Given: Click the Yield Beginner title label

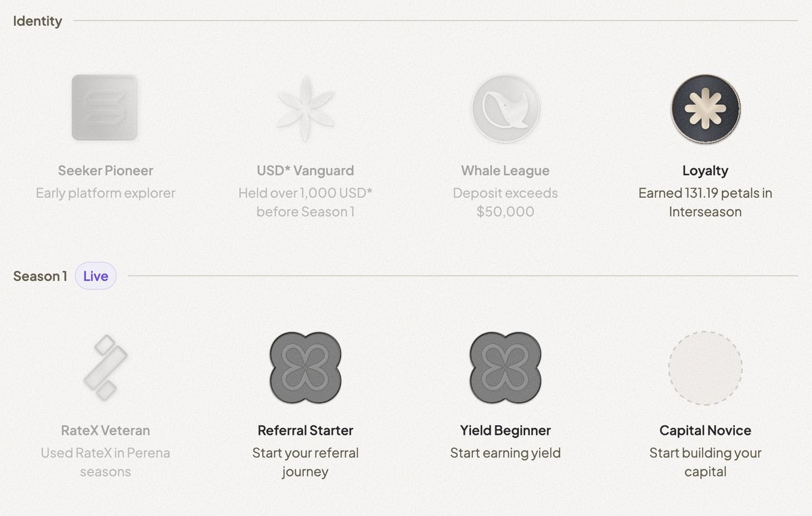Looking at the screenshot, I should (505, 431).
